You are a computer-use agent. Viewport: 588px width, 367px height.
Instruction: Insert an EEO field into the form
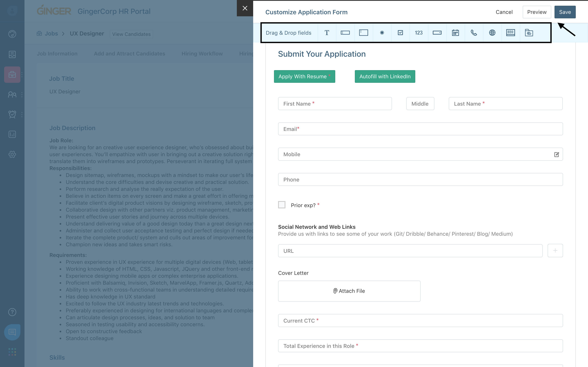coord(510,33)
